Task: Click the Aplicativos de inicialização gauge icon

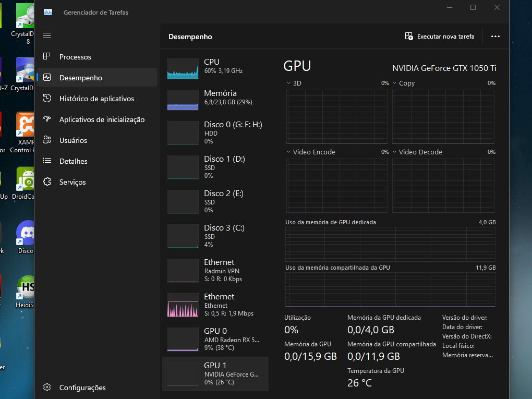Action: (x=47, y=119)
